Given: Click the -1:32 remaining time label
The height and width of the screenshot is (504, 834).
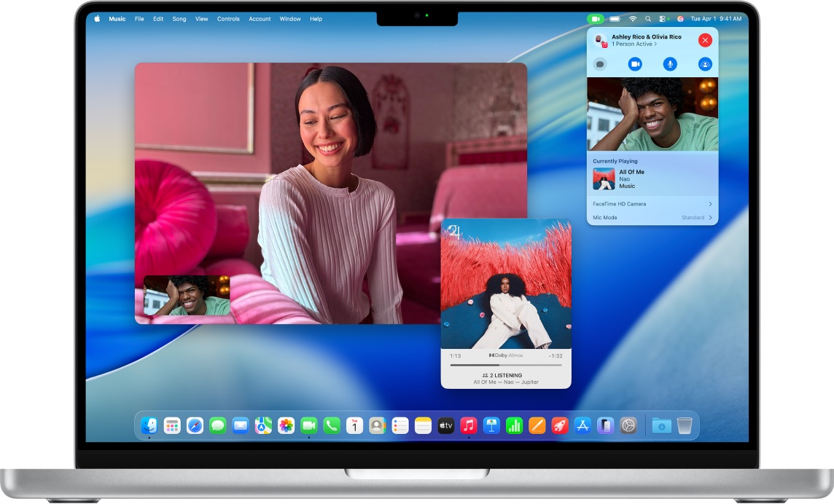Looking at the screenshot, I should pos(556,355).
